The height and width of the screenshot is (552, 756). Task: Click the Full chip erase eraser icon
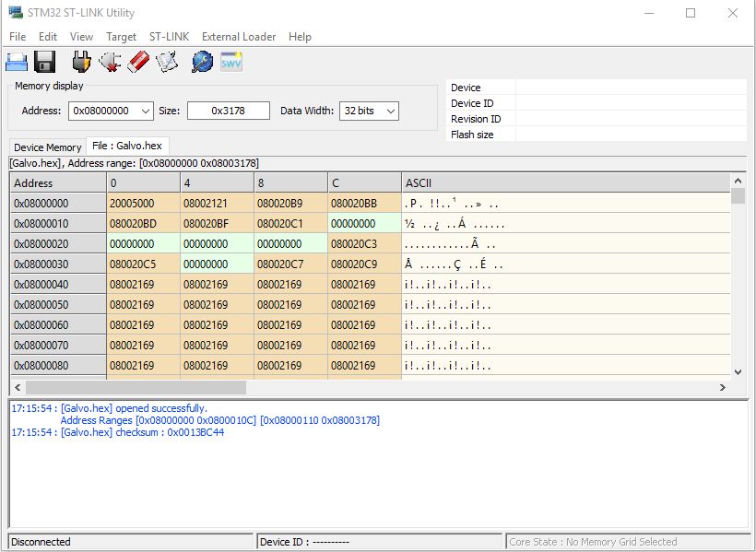[138, 62]
